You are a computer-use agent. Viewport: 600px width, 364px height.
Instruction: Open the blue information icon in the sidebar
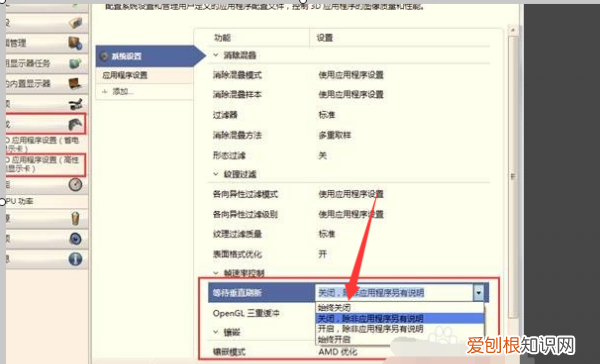coord(75,259)
